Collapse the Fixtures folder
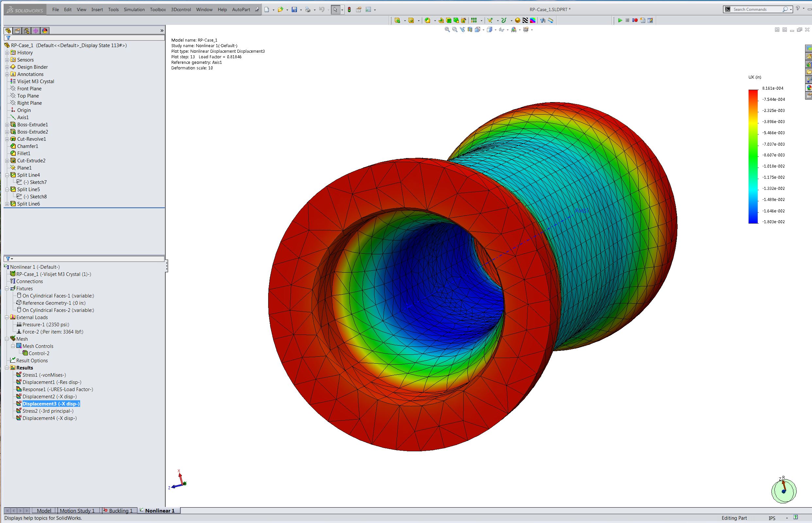This screenshot has width=812, height=523. (7, 289)
